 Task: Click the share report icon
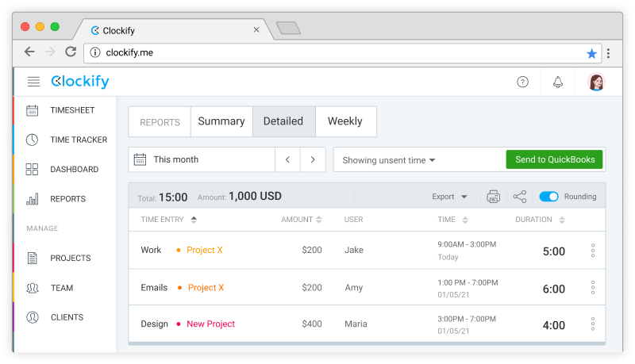point(520,197)
